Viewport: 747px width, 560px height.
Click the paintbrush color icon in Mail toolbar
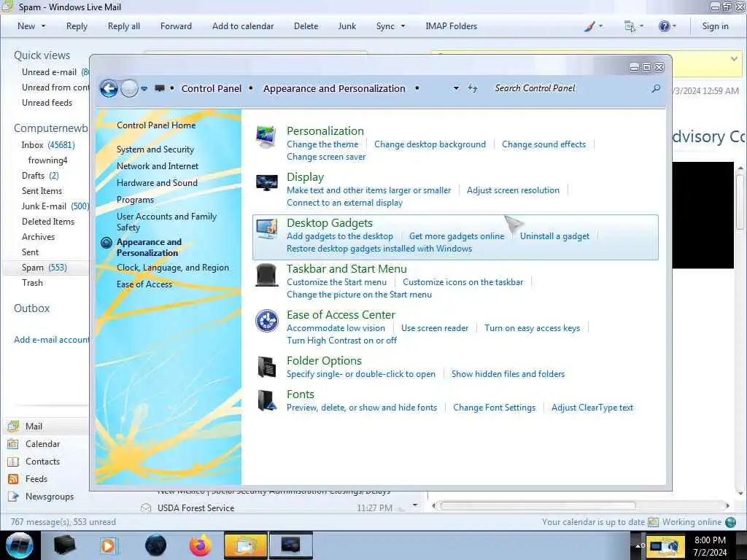(589, 26)
